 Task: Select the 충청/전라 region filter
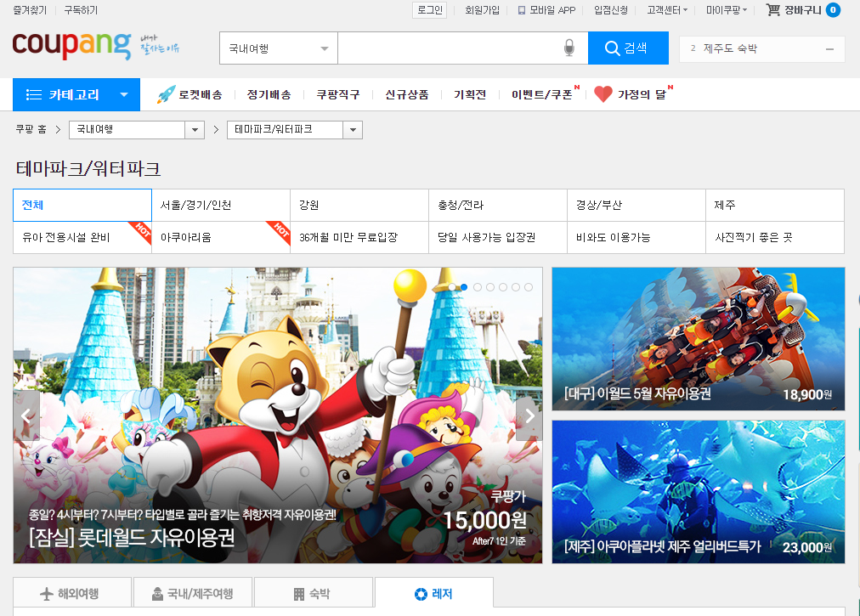click(x=498, y=205)
